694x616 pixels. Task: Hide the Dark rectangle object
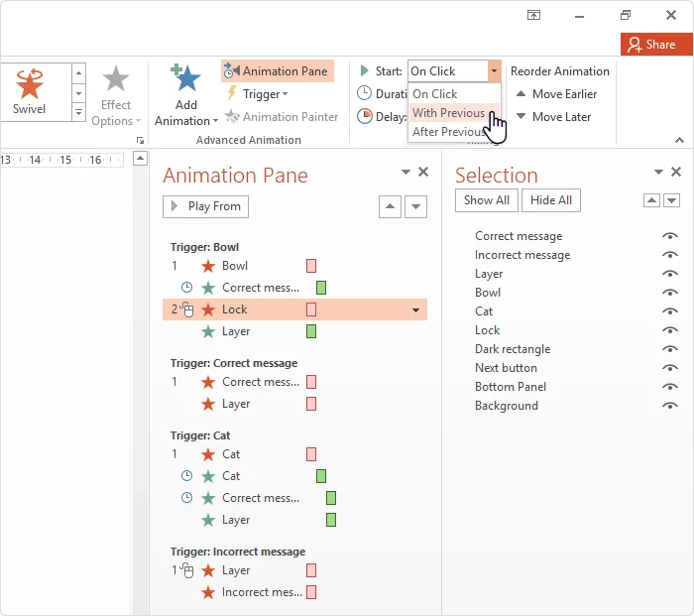670,349
